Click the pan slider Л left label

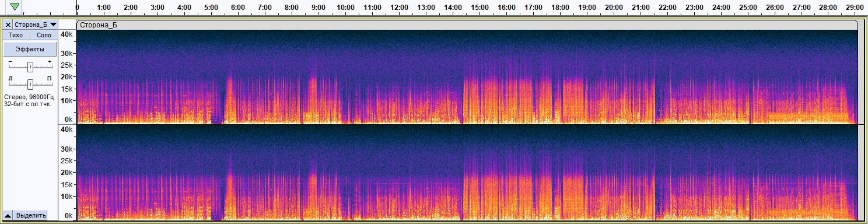point(10,78)
